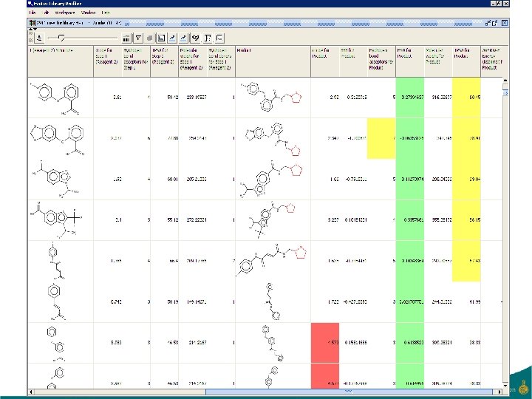Sort by Reagent 2 Structure column header
This screenshot has height=399, width=532.
pos(61,61)
